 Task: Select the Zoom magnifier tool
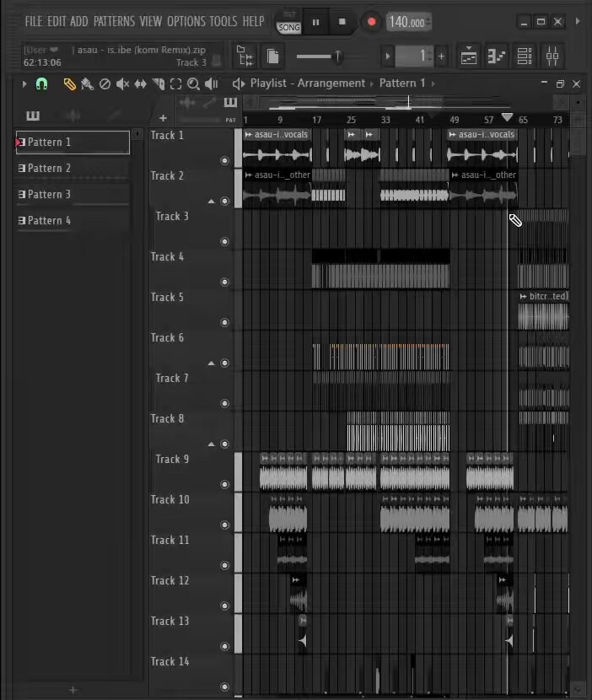(x=193, y=84)
